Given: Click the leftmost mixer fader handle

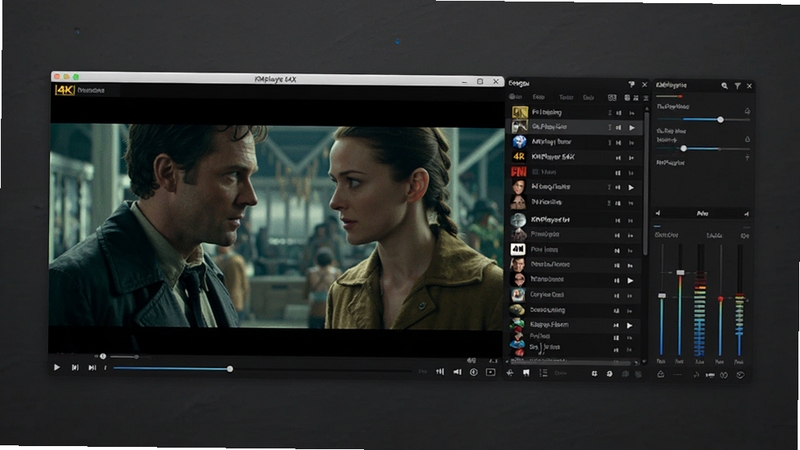Looking at the screenshot, I should (662, 295).
